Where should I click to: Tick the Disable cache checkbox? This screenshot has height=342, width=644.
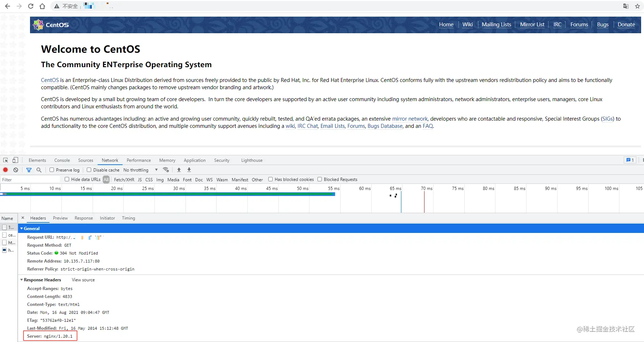point(89,170)
